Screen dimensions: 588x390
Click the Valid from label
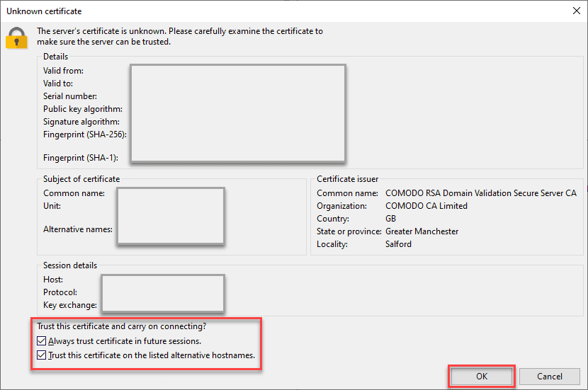63,71
